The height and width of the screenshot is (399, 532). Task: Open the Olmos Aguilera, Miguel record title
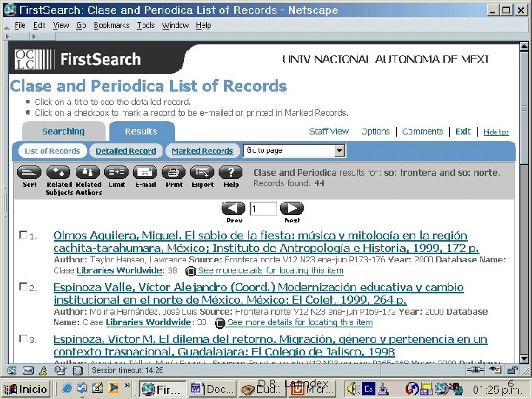266,242
